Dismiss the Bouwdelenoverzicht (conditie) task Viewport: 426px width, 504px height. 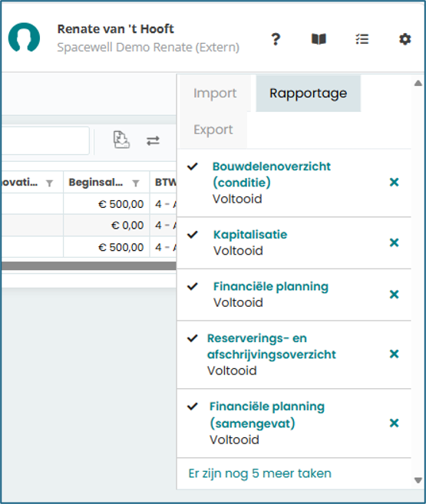point(394,183)
